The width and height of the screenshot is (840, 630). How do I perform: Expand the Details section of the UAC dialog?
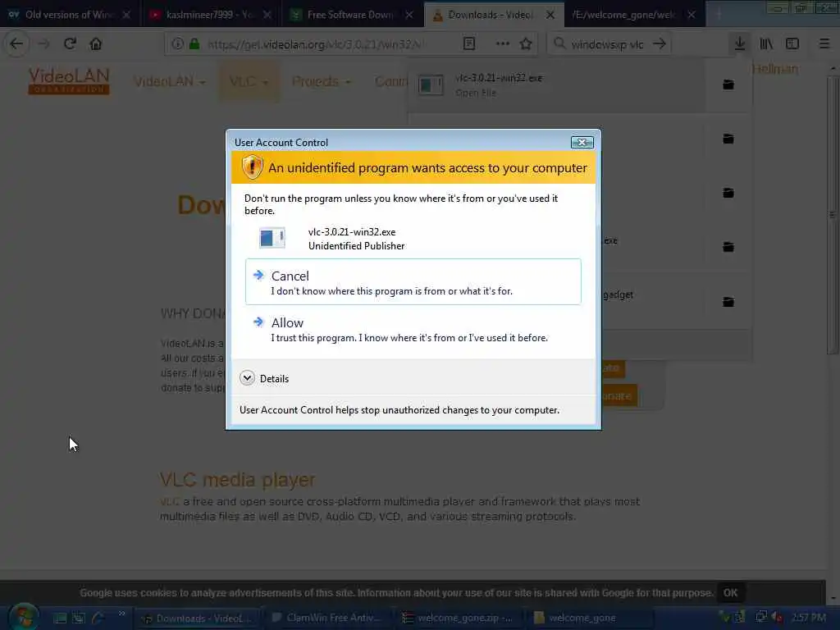click(x=264, y=378)
